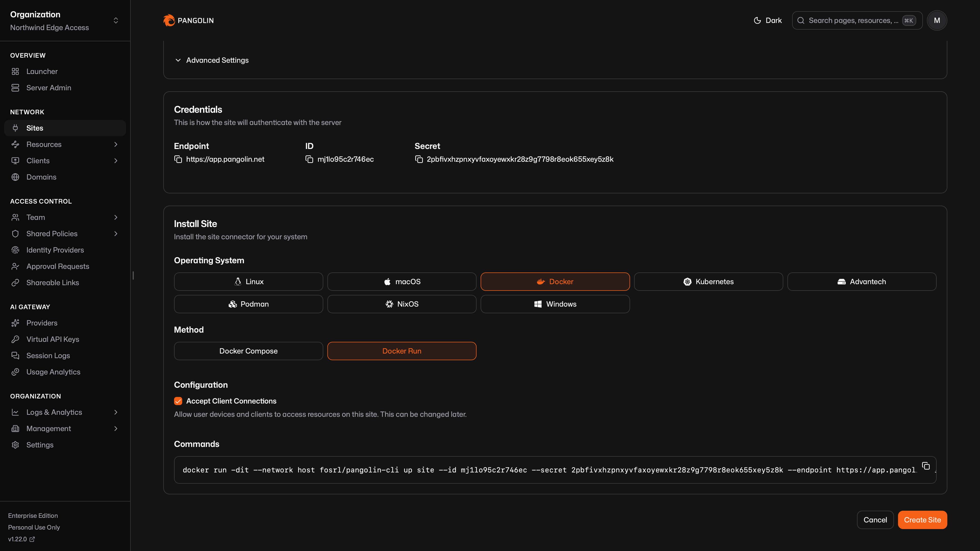Screen dimensions: 980x551
Task: Switch theme using Dark button
Action: (x=768, y=20)
